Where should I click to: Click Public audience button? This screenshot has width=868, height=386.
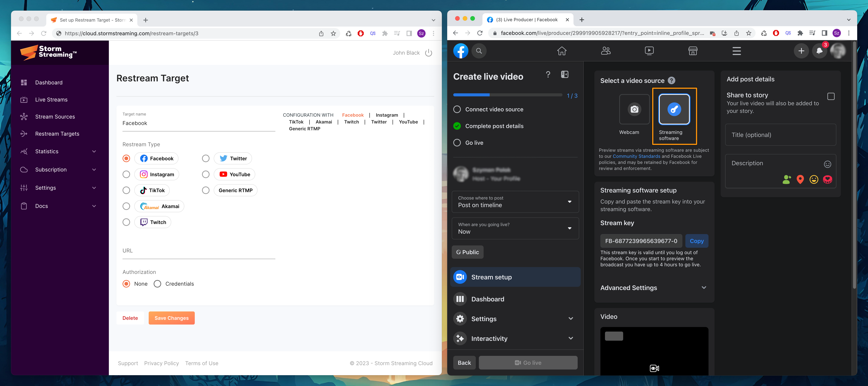(x=467, y=252)
